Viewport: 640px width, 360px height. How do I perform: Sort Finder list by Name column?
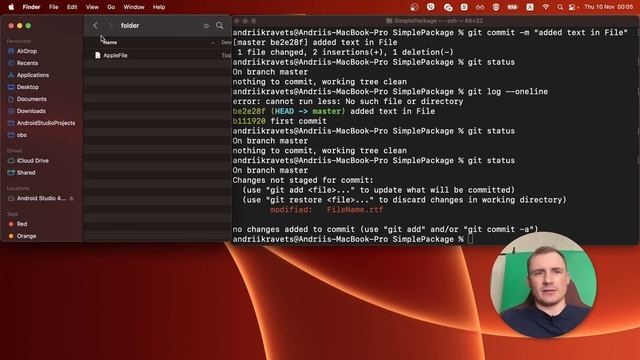tap(110, 42)
